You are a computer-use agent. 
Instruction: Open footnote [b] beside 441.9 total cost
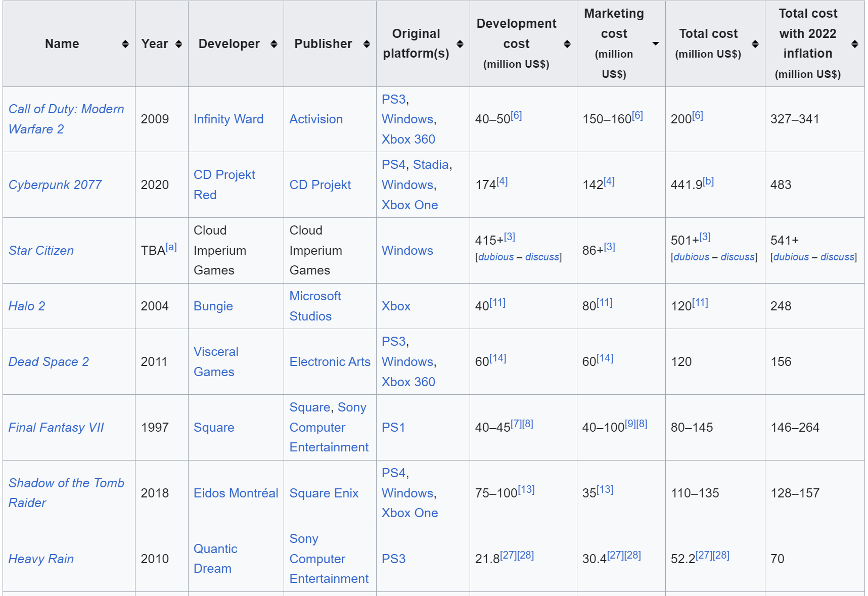[x=708, y=181]
